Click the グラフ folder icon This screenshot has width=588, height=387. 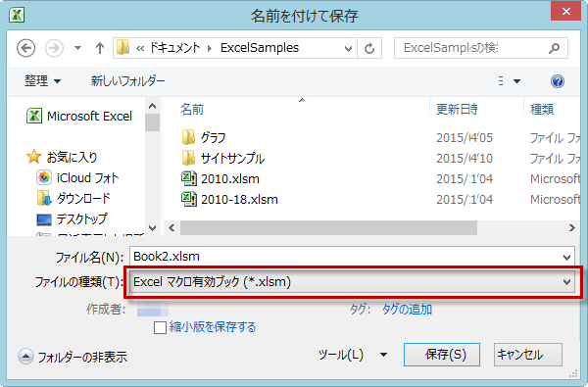[x=188, y=137]
